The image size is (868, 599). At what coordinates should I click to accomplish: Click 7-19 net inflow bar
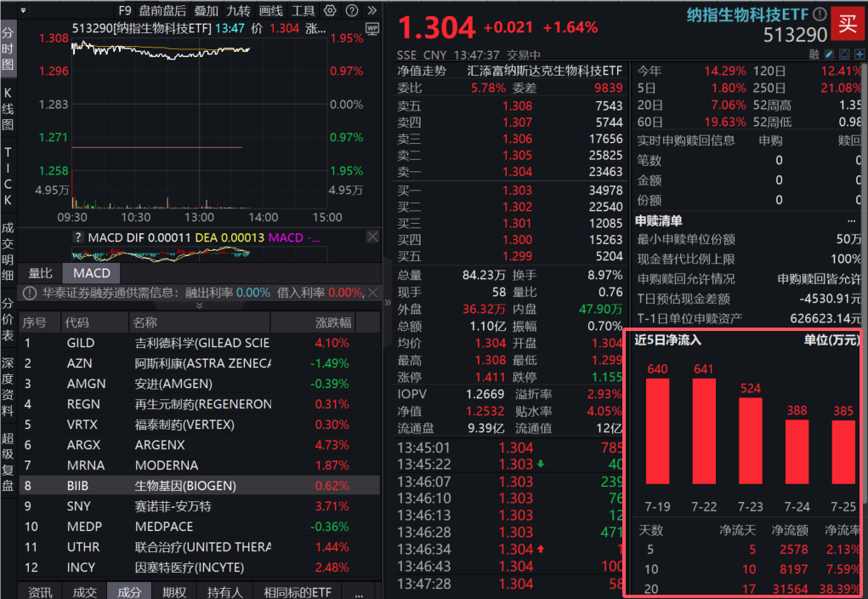click(x=658, y=431)
